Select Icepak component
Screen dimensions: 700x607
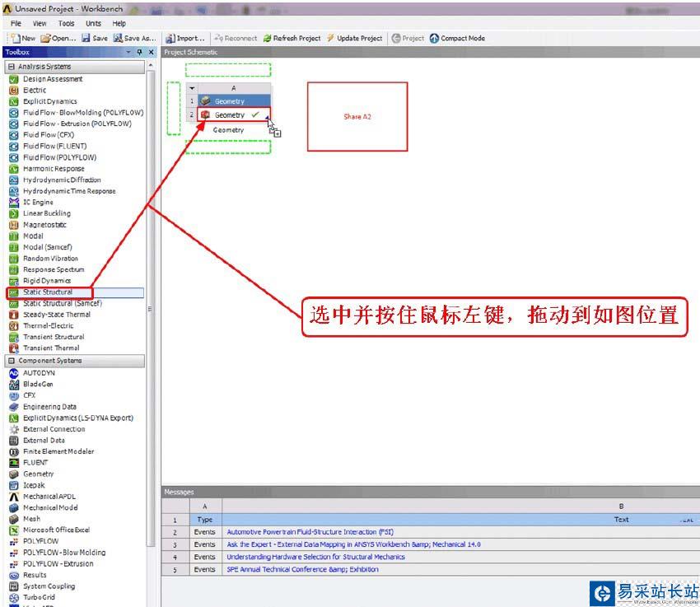(34, 485)
